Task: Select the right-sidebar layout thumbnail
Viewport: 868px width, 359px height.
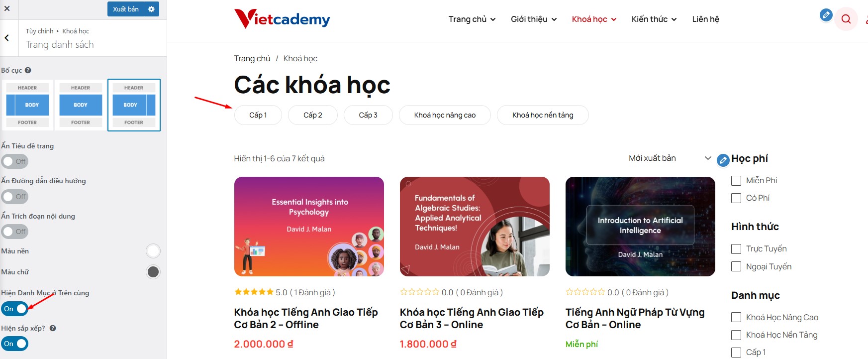Action: (x=134, y=105)
